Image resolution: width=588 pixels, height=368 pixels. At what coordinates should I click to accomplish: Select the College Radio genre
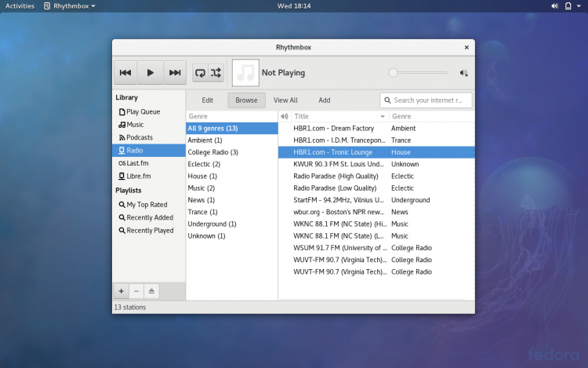click(212, 152)
